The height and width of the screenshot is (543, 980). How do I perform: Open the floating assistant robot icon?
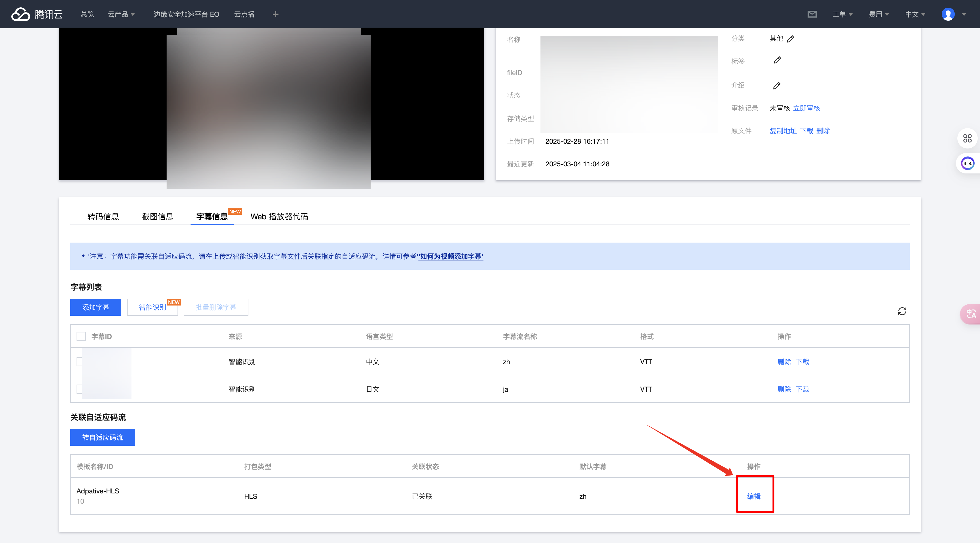coord(968,164)
